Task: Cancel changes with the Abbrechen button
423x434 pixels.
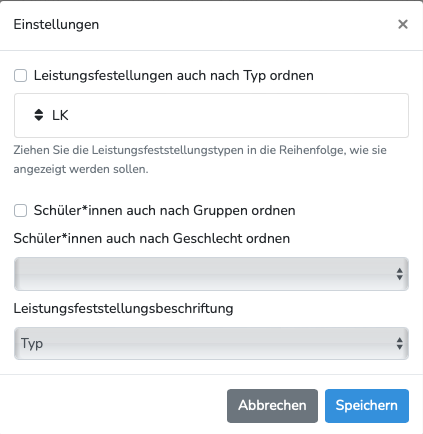Action: point(272,406)
